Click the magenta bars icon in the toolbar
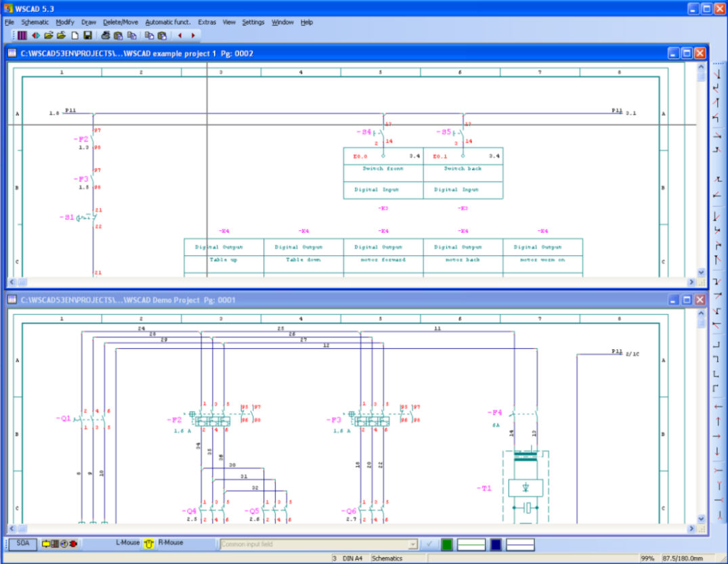728x564 pixels. tap(22, 35)
